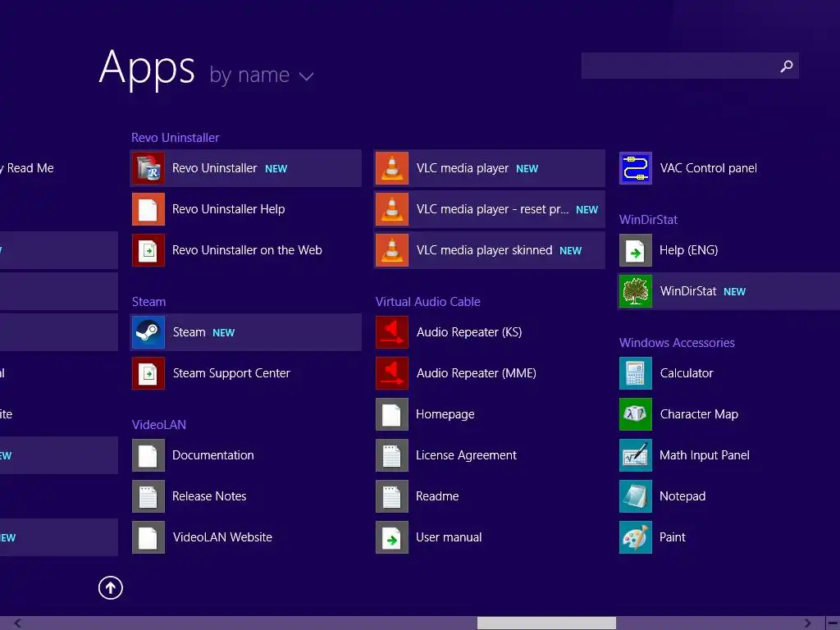Open the Steam Support Center icon
This screenshot has width=840, height=630.
148,373
